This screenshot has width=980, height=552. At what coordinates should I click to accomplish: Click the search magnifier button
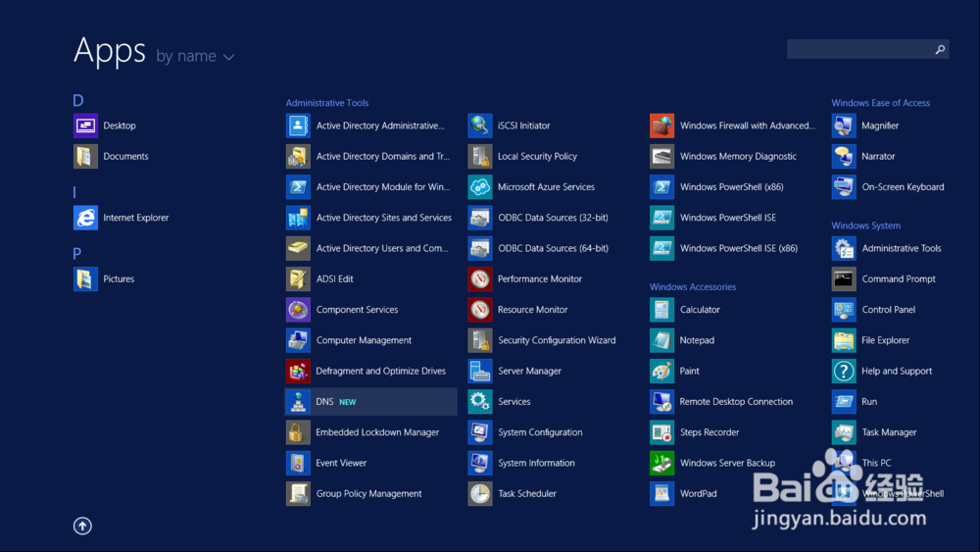tap(940, 49)
